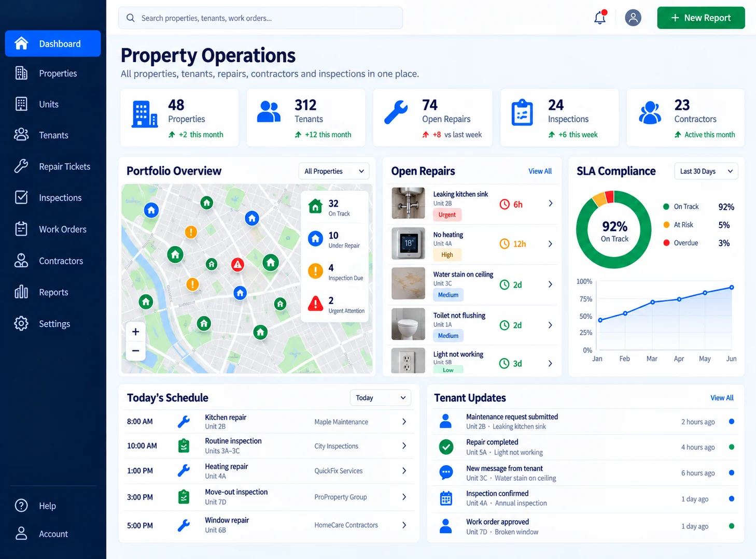756x559 pixels.
Task: Go to Properties in the sidebar
Action: (53, 74)
